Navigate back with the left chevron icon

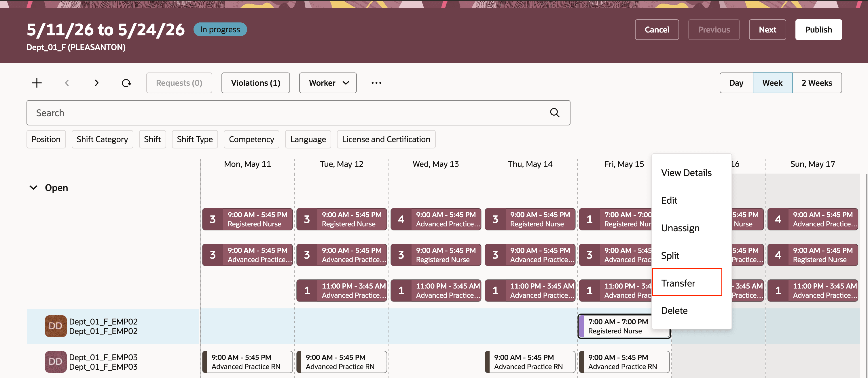click(67, 83)
